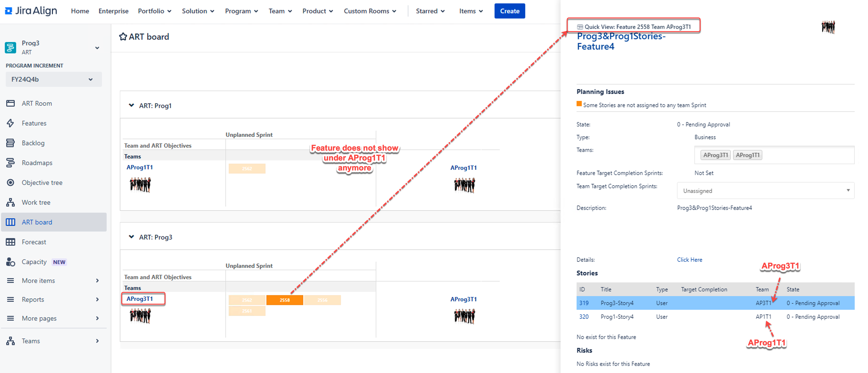Open Backlog via its sidebar icon

[x=10, y=143]
